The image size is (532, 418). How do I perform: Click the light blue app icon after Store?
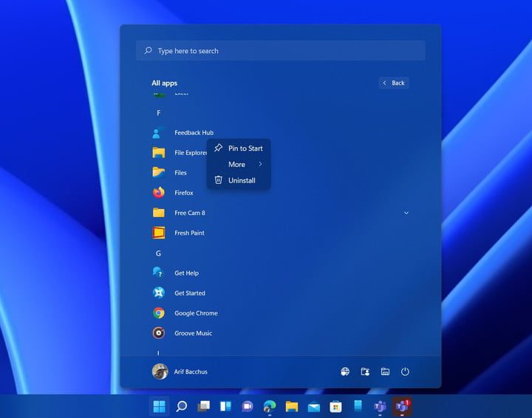coord(358,405)
